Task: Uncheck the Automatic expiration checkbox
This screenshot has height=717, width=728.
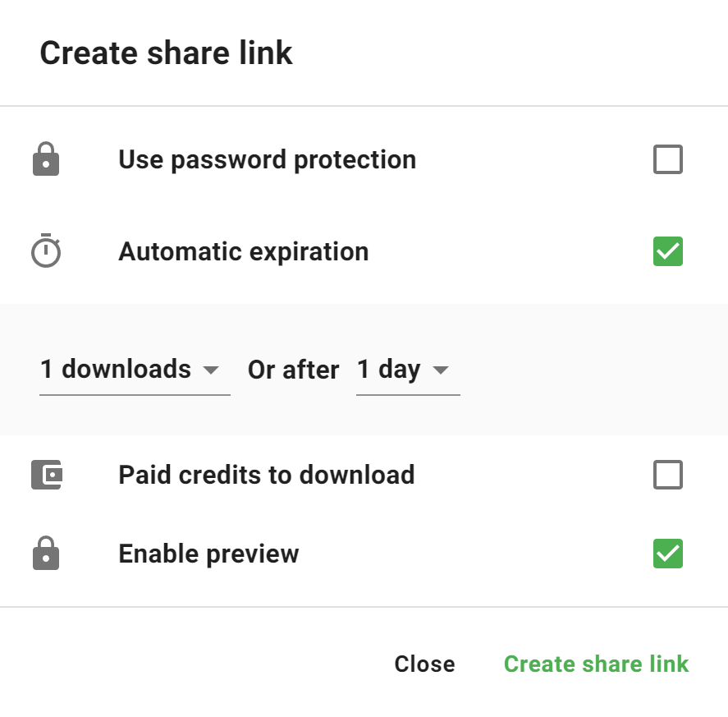Action: pyautogui.click(x=668, y=251)
